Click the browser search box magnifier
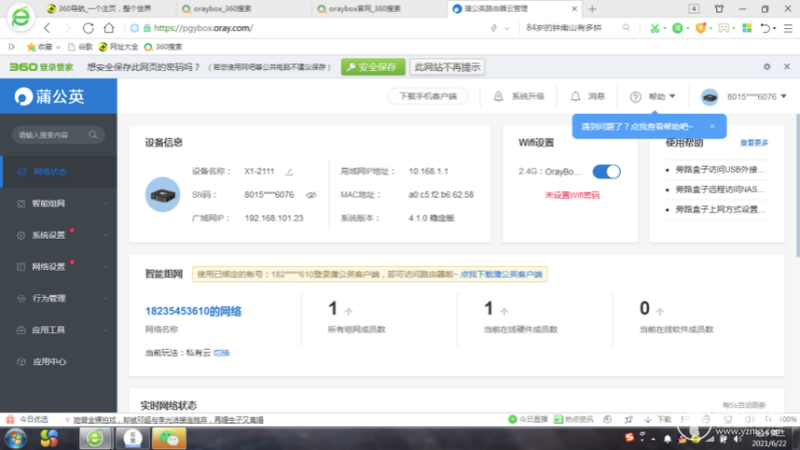The height and width of the screenshot is (450, 800). [626, 28]
